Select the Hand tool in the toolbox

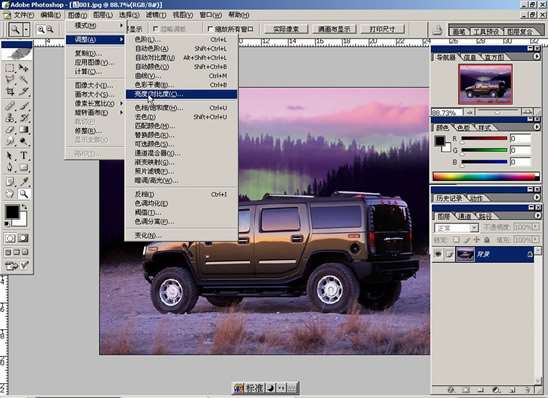click(10, 194)
